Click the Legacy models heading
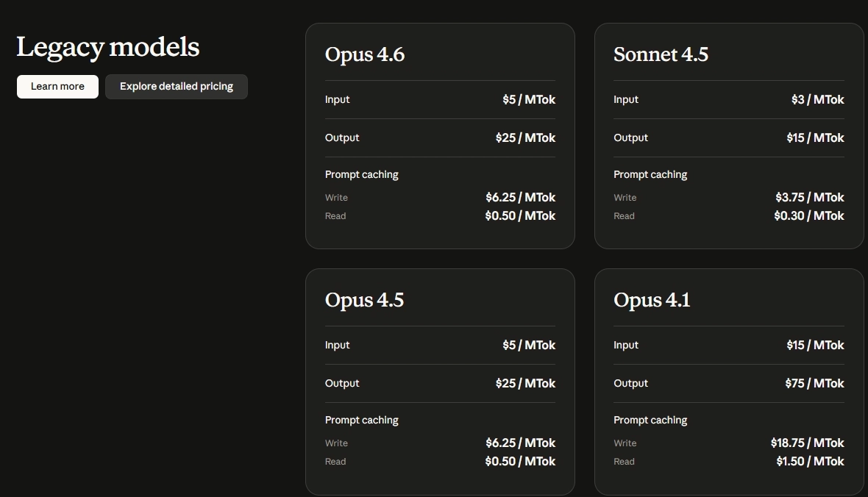The width and height of the screenshot is (868, 497). [x=108, y=47]
